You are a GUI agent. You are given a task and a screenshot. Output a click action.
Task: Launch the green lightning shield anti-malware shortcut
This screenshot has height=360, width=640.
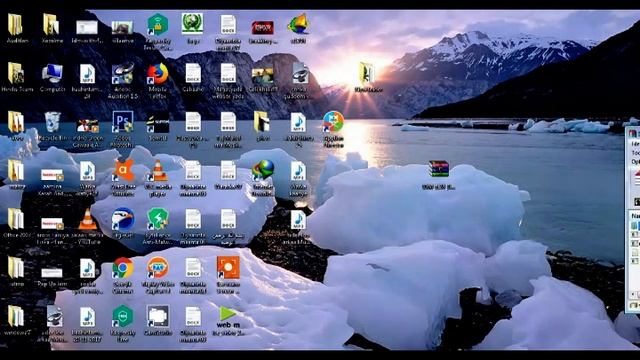[x=158, y=220]
